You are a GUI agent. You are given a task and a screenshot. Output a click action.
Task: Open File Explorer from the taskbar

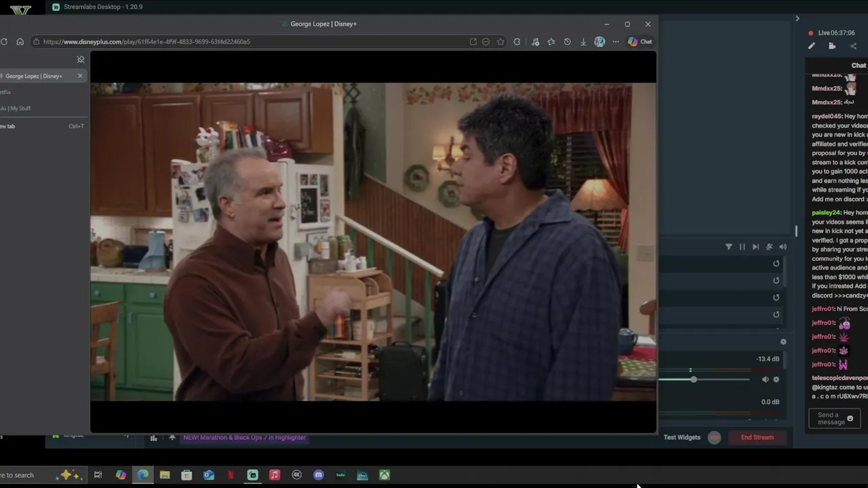point(165,475)
